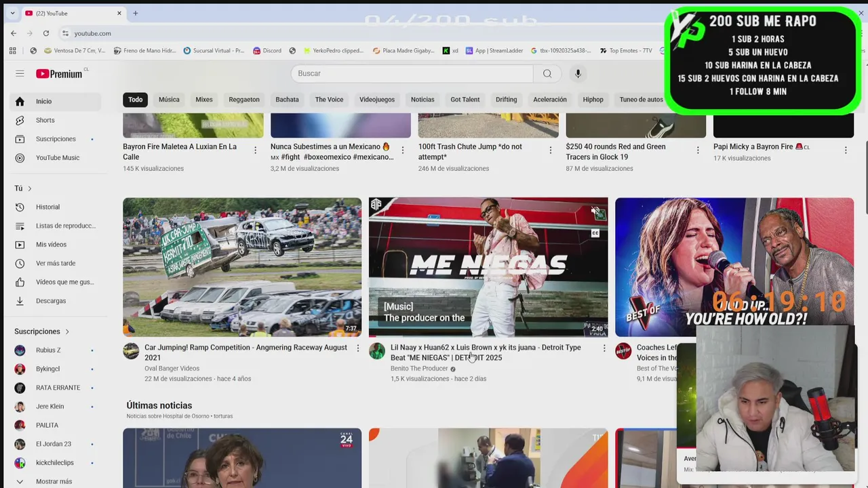The height and width of the screenshot is (488, 868).
Task: Go back with the browser back arrow
Action: coord(14,33)
